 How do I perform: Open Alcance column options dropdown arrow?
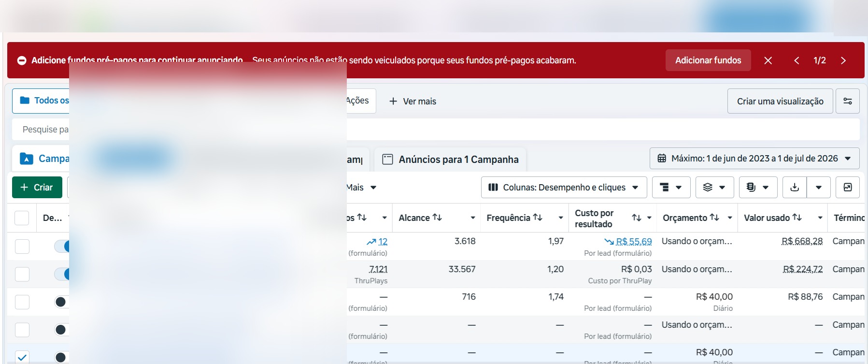click(x=473, y=218)
